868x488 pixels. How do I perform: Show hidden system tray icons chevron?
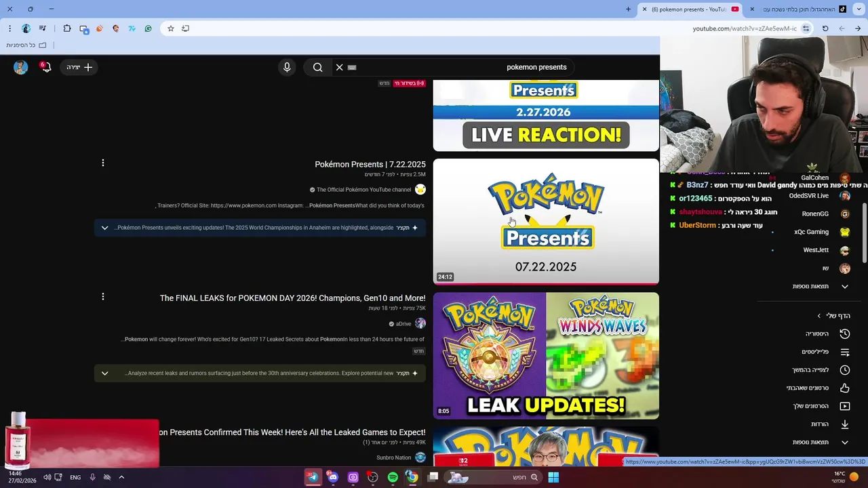click(121, 477)
